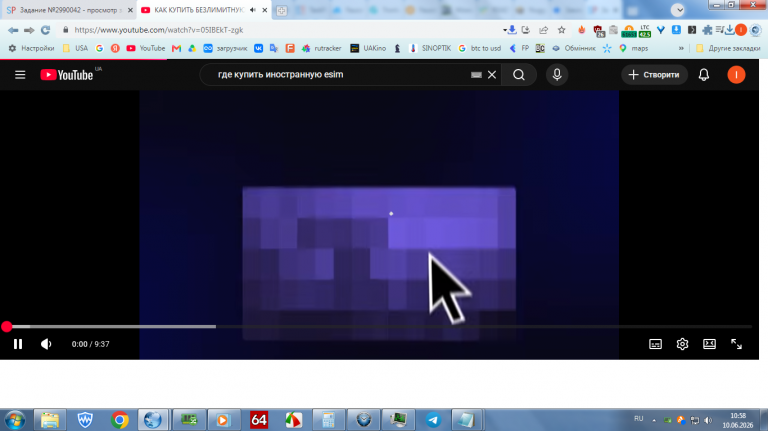Open Calculator from taskbar

(x=328, y=420)
